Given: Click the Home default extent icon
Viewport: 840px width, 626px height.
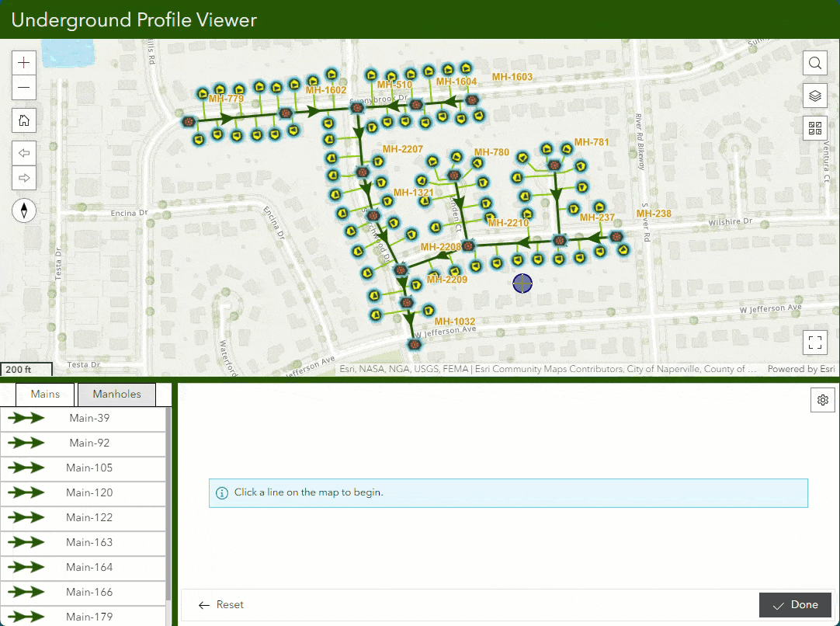Looking at the screenshot, I should [23, 120].
